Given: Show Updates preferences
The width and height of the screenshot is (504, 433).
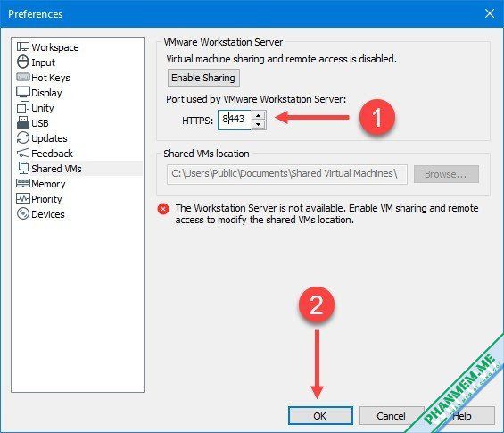Looking at the screenshot, I should 49,138.
